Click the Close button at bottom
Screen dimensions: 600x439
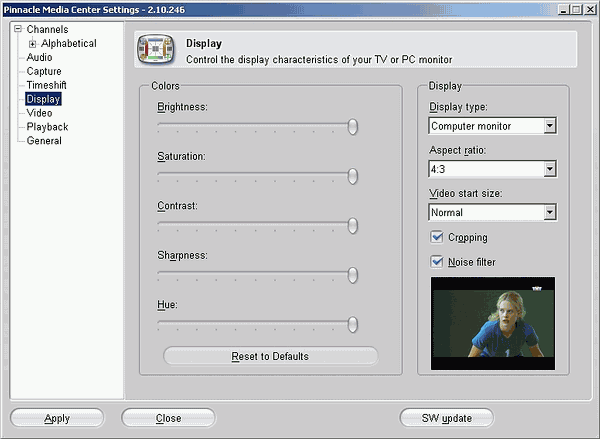168,418
